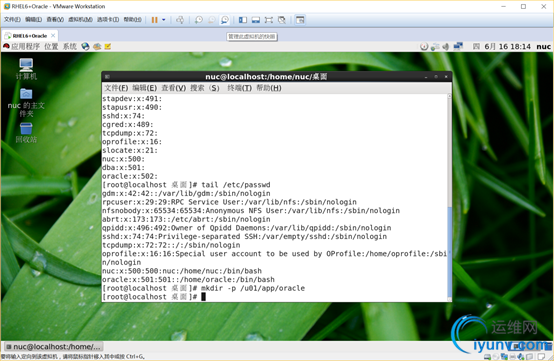The image size is (554, 361).
Task: Open the GNOME 位置 menu
Action: tap(51, 46)
